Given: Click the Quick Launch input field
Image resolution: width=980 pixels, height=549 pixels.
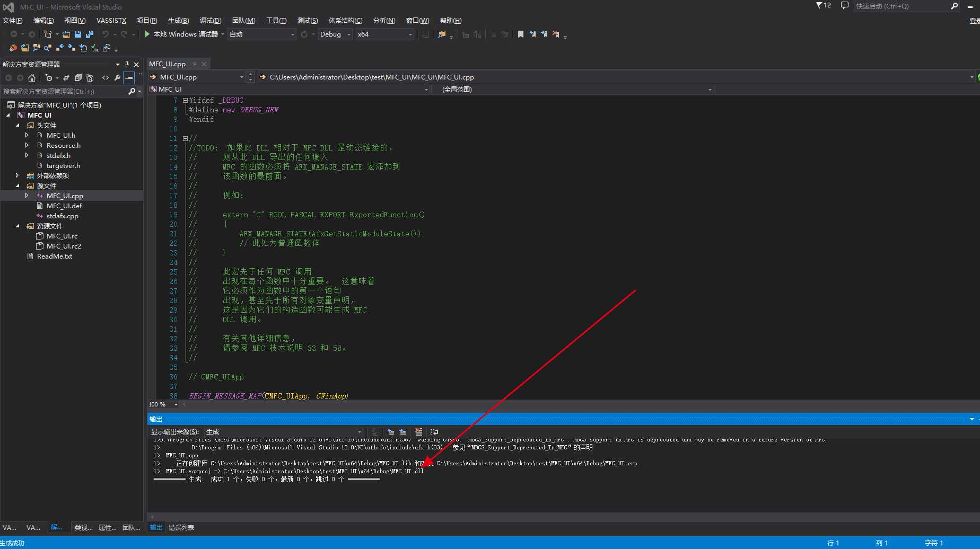Looking at the screenshot, I should click(902, 6).
